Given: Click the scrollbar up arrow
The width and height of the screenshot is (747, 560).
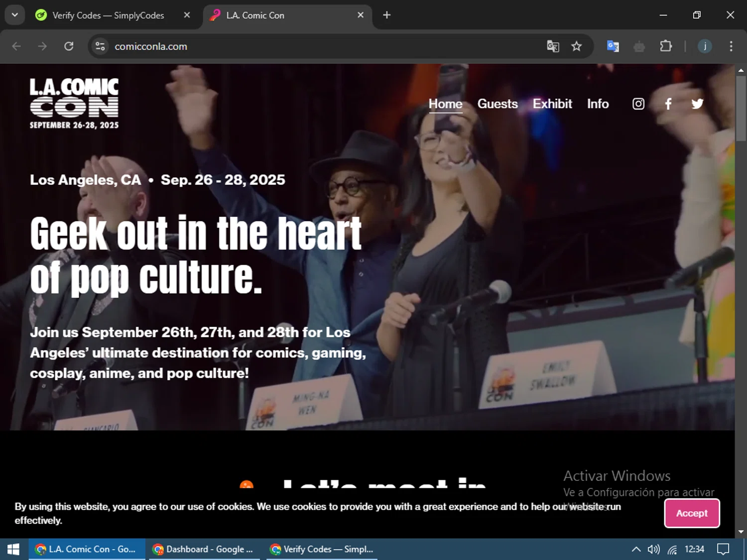Looking at the screenshot, I should [741, 70].
